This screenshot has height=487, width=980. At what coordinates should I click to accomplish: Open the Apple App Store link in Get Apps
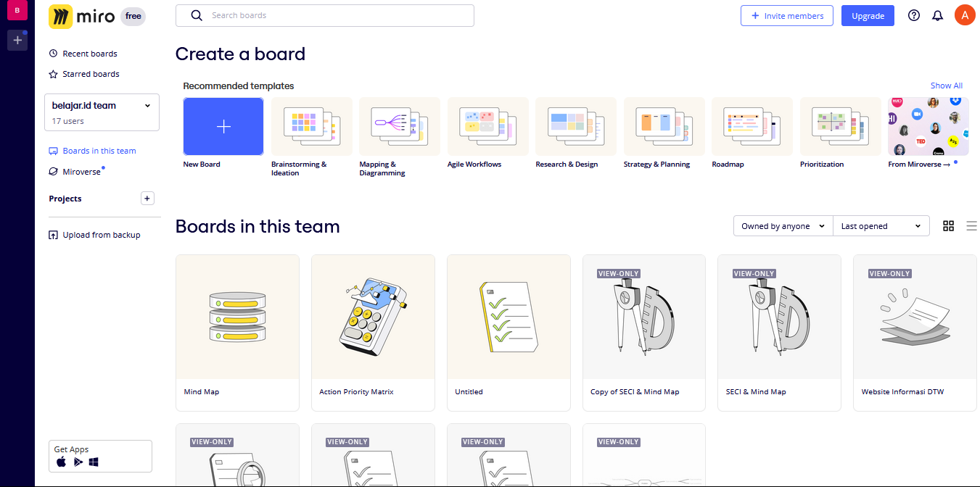coord(61,462)
